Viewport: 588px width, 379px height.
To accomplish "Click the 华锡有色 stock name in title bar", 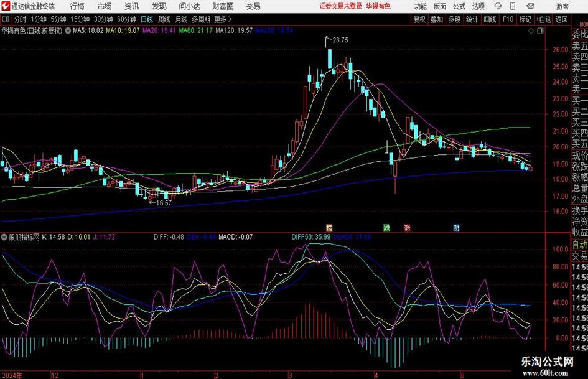I will point(378,6).
